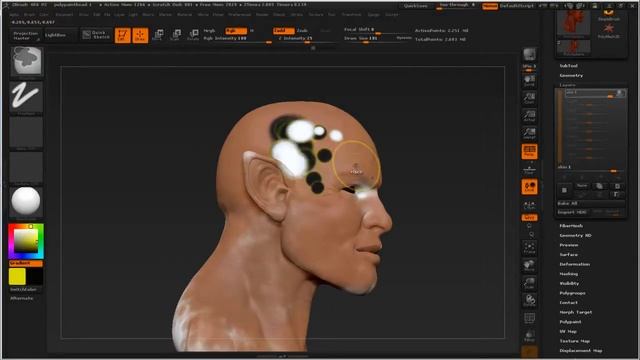Select the Move transform tool in top shelf
Viewport: 640px width, 360px height.
point(158,35)
